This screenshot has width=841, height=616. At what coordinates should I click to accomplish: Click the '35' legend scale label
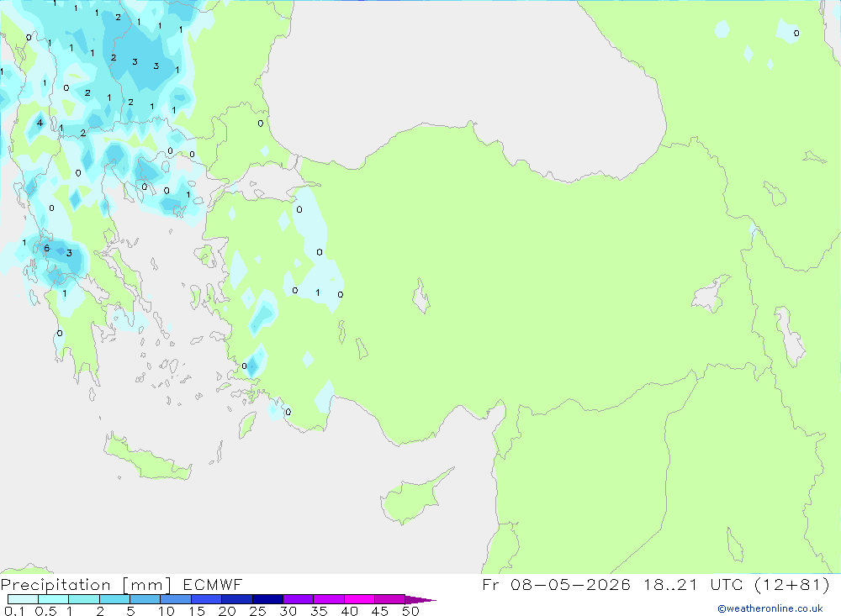tap(319, 611)
